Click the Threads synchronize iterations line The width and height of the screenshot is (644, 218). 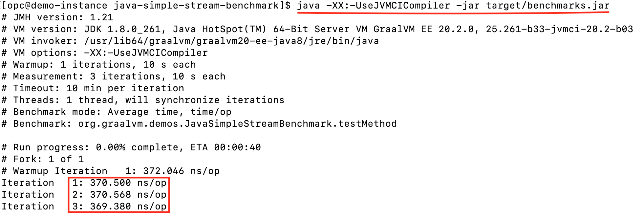click(x=143, y=100)
